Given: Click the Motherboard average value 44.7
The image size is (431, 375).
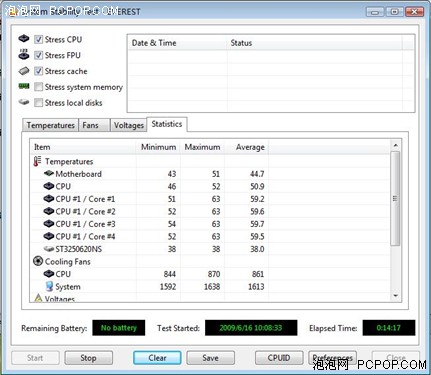Looking at the screenshot, I should point(257,174).
